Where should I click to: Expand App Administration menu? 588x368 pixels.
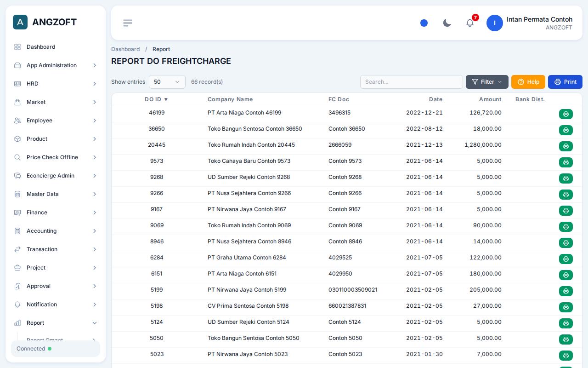56,65
